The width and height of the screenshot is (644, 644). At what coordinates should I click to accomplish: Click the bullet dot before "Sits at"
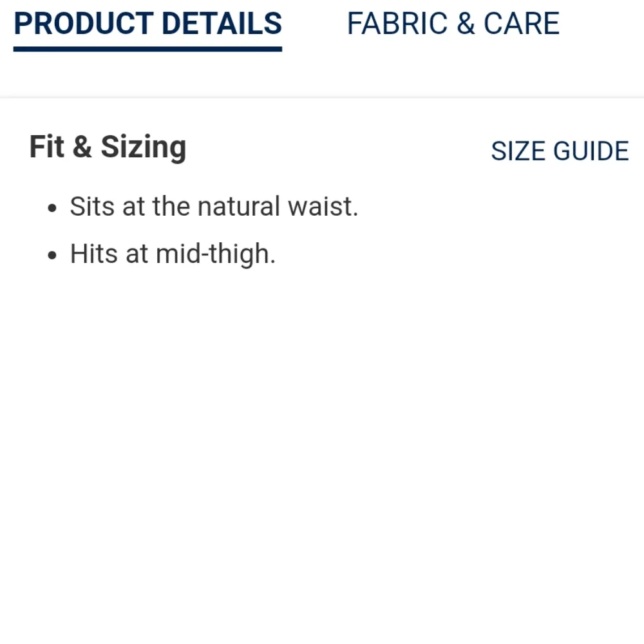[x=53, y=209]
